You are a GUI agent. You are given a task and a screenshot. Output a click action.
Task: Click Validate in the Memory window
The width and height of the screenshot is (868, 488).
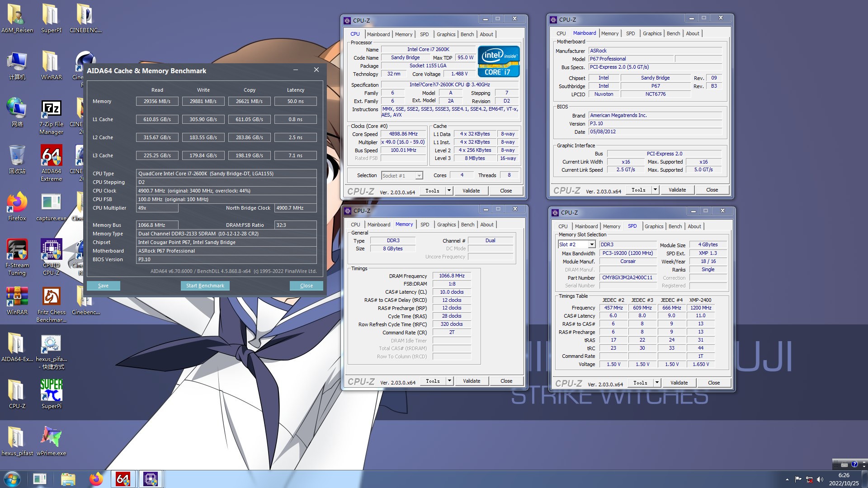tap(472, 381)
